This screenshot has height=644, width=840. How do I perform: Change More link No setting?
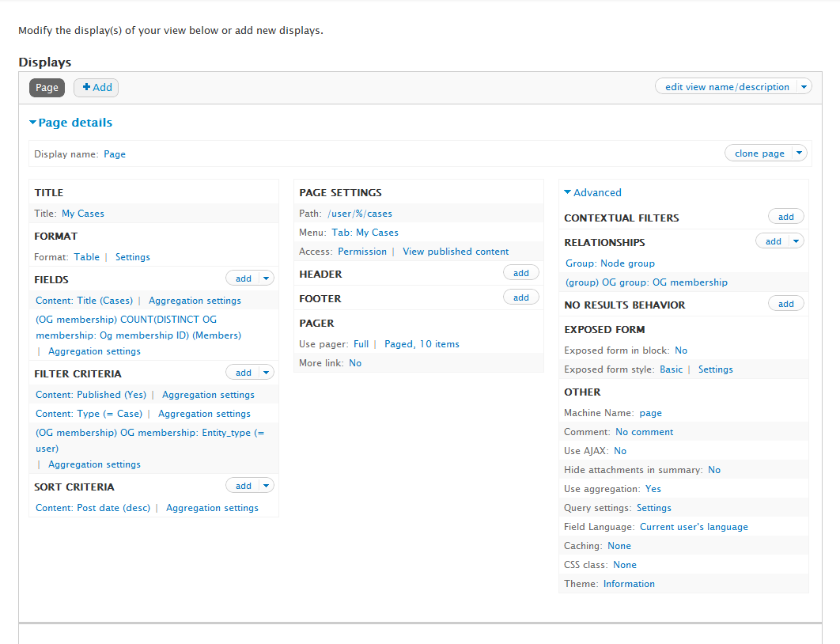[x=355, y=363]
